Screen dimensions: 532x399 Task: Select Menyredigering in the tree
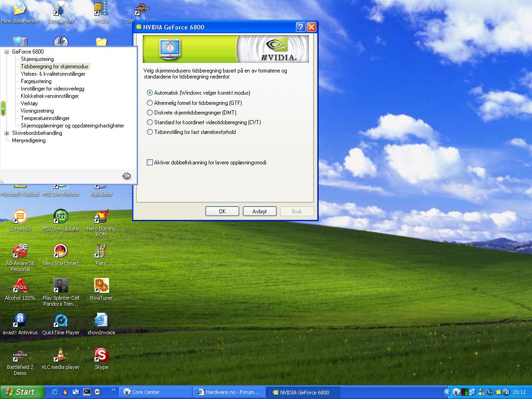(x=29, y=140)
